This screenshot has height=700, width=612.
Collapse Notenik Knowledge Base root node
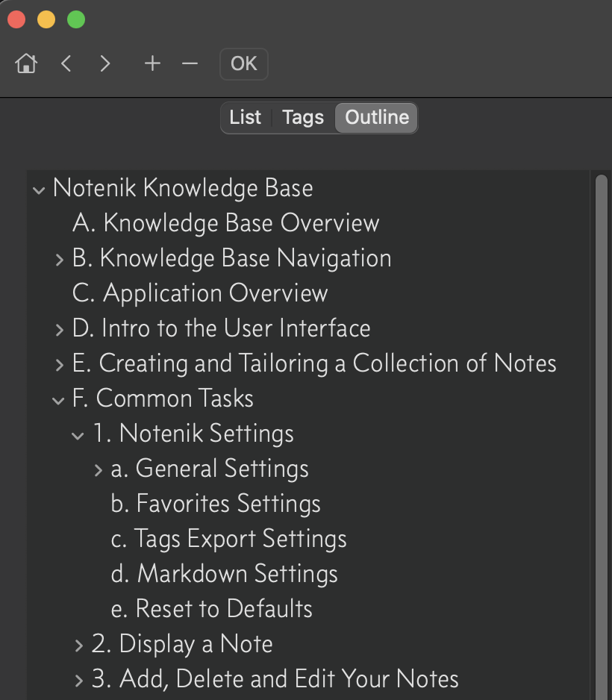point(39,190)
